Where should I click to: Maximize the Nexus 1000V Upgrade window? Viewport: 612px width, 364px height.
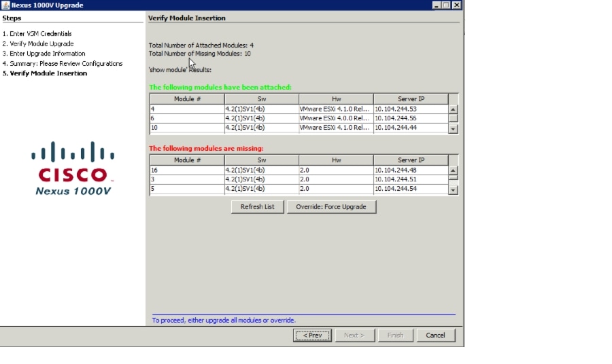446,5
